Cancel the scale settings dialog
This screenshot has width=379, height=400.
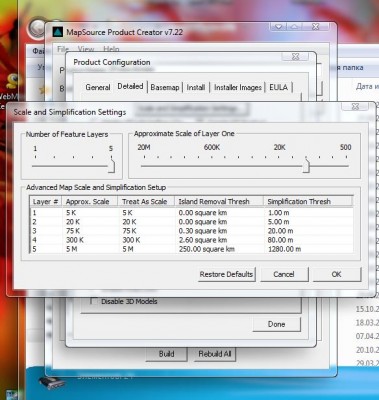284,274
